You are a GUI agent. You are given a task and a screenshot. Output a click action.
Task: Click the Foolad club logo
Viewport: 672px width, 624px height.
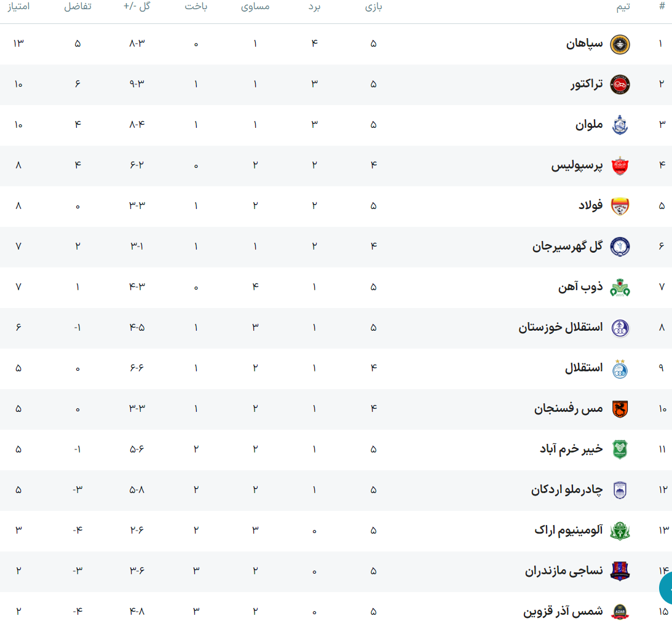pyautogui.click(x=620, y=207)
